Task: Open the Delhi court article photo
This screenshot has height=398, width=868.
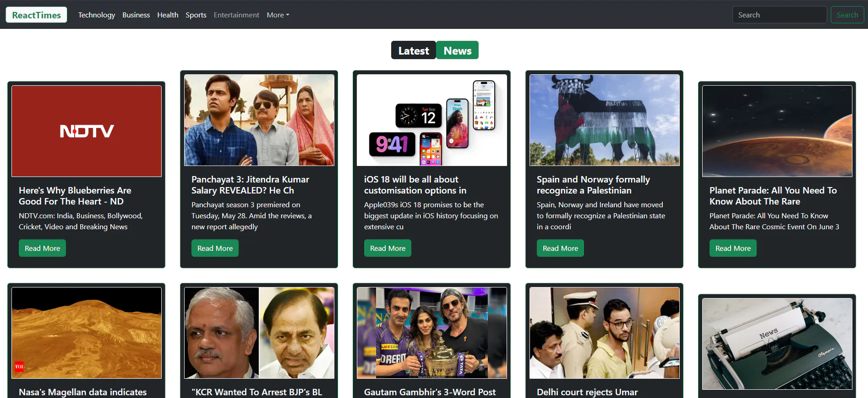Action: pos(605,333)
